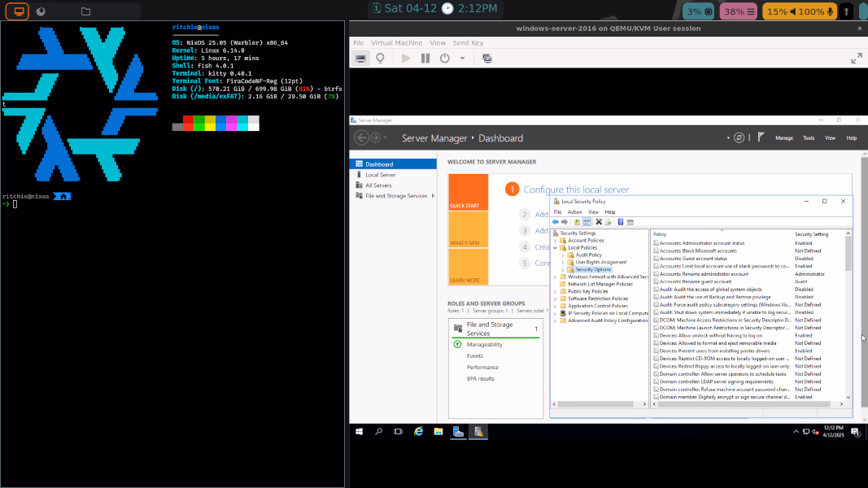Click the VM power shutdown icon
This screenshot has width=868, height=488.
[x=444, y=58]
